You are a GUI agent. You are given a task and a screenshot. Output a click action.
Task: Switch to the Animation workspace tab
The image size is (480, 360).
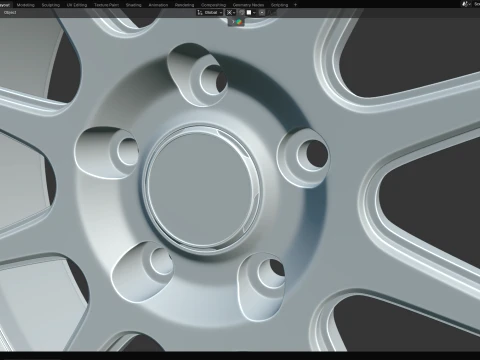[x=158, y=5]
